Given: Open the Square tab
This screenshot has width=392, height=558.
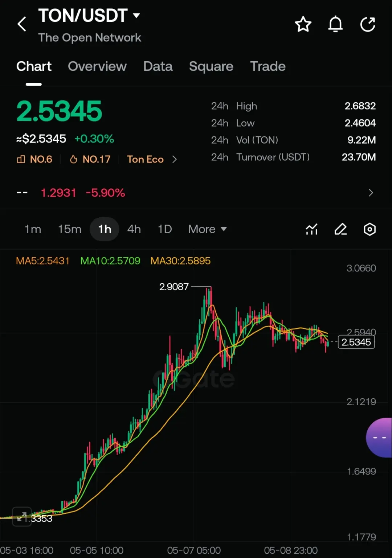Looking at the screenshot, I should pyautogui.click(x=211, y=66).
